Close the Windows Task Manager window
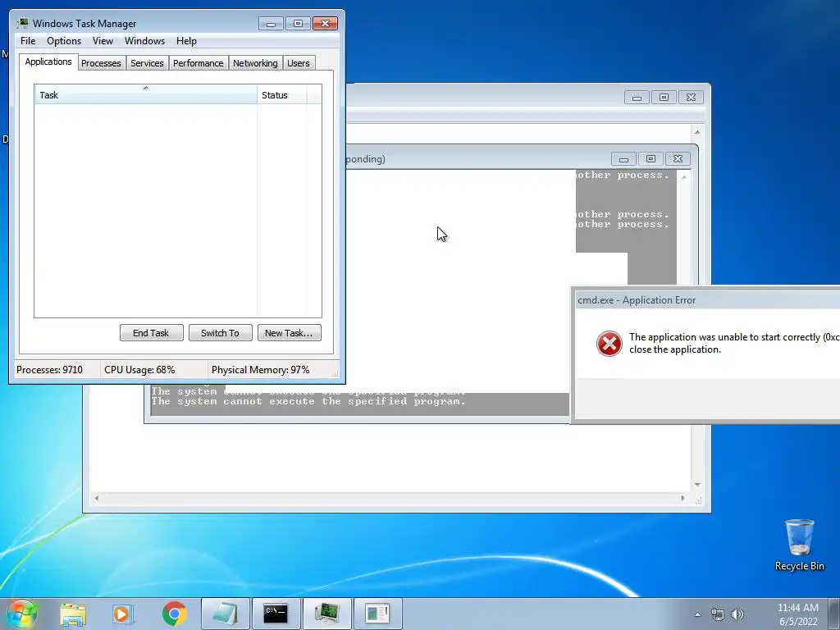This screenshot has height=630, width=840. [325, 24]
